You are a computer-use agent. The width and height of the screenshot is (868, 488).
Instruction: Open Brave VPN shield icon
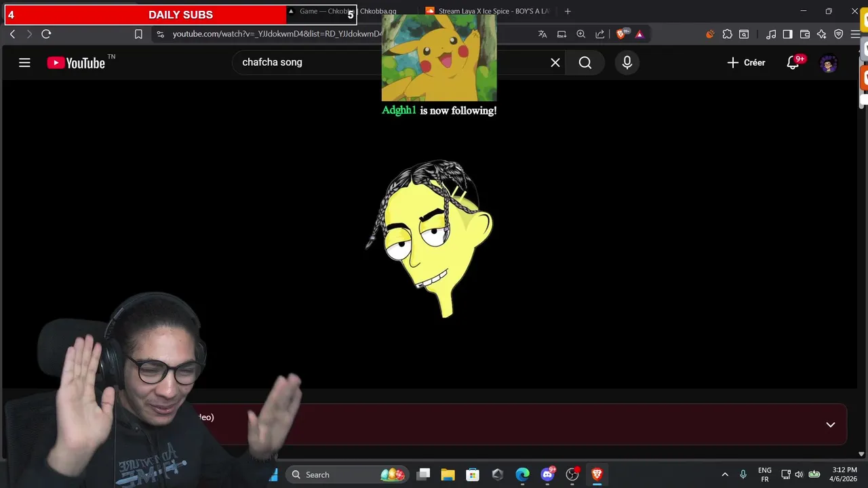pos(838,34)
